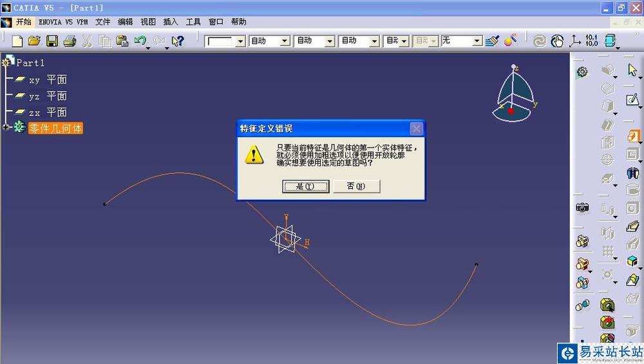
Task: Click 是(Y) in the error dialog
Action: (x=305, y=186)
